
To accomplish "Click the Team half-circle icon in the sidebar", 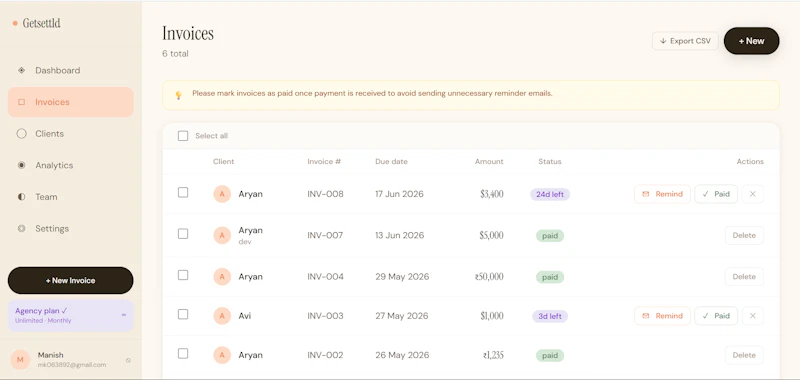I will [21, 197].
